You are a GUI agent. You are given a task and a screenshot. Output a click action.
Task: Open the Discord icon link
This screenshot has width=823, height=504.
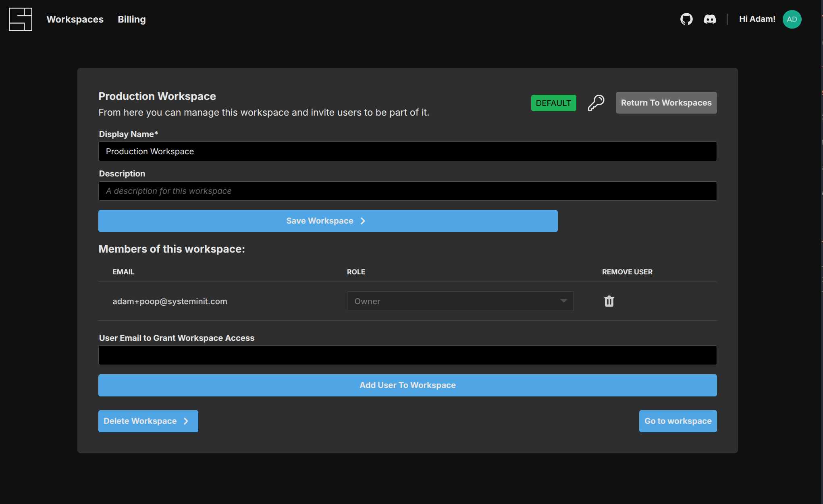710,19
